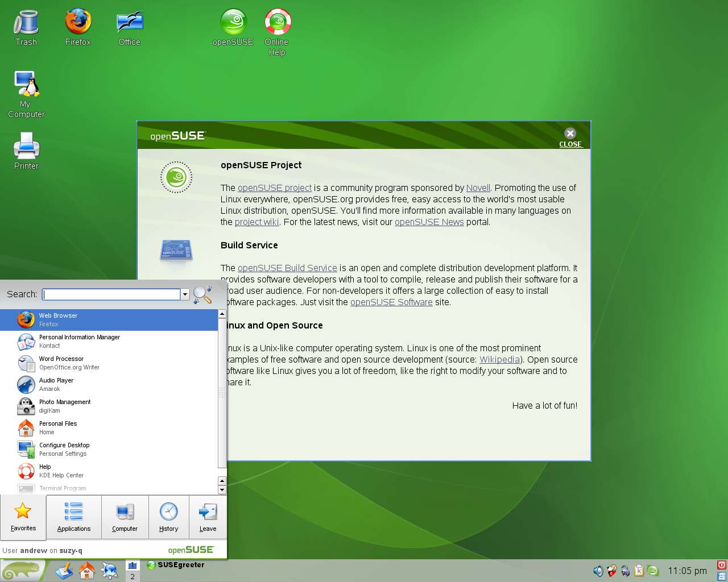
Task: Open My Computer desktop icon
Action: pos(26,94)
